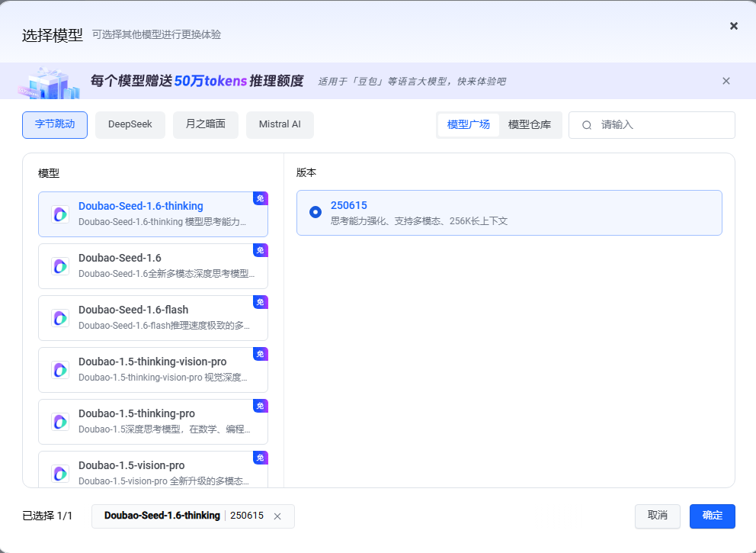The image size is (756, 553).
Task: Click the Doubao-Seed-1.6-flash model logo icon
Action: 60,318
